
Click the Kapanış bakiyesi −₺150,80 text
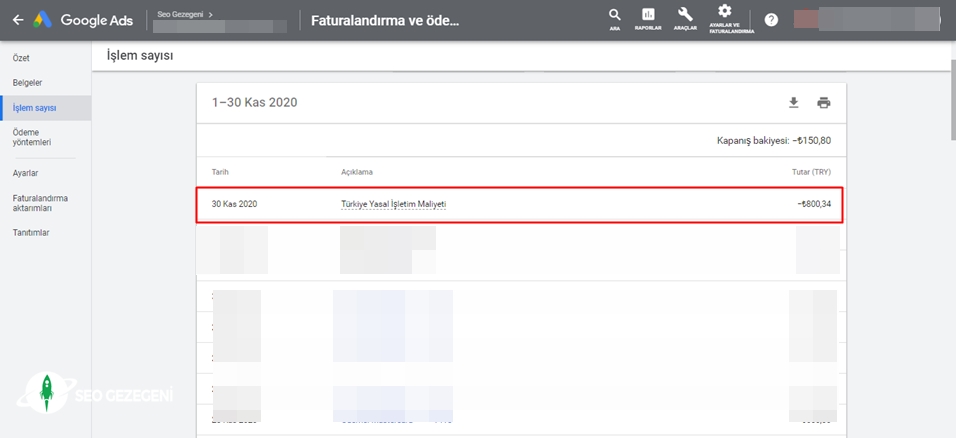click(x=774, y=141)
